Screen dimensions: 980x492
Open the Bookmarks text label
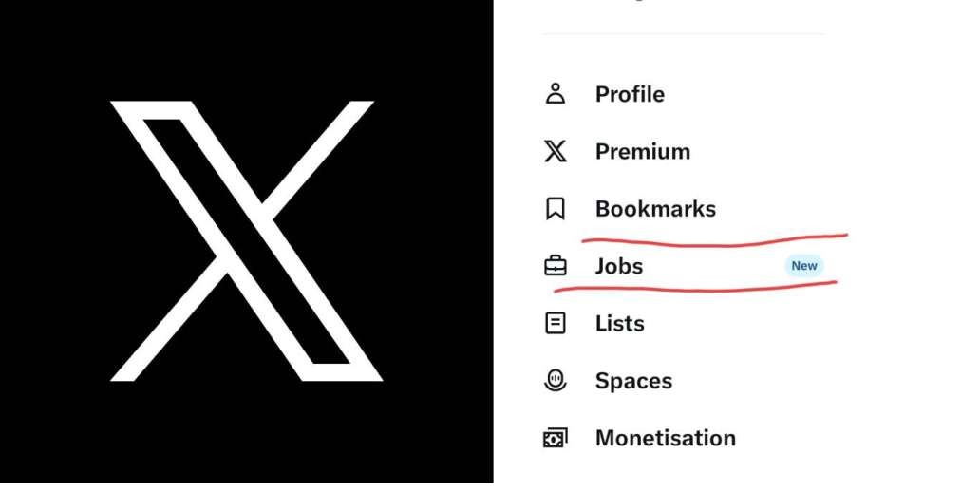(x=655, y=209)
